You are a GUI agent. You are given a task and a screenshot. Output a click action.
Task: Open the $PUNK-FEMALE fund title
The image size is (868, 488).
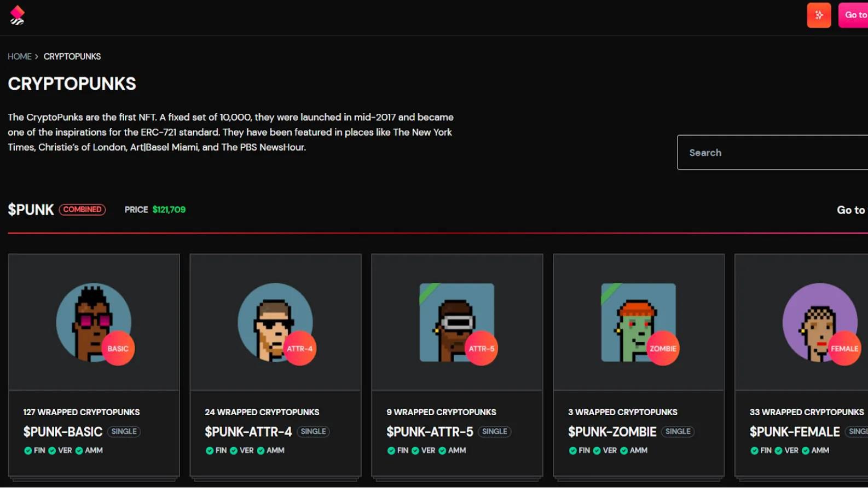pos(795,432)
